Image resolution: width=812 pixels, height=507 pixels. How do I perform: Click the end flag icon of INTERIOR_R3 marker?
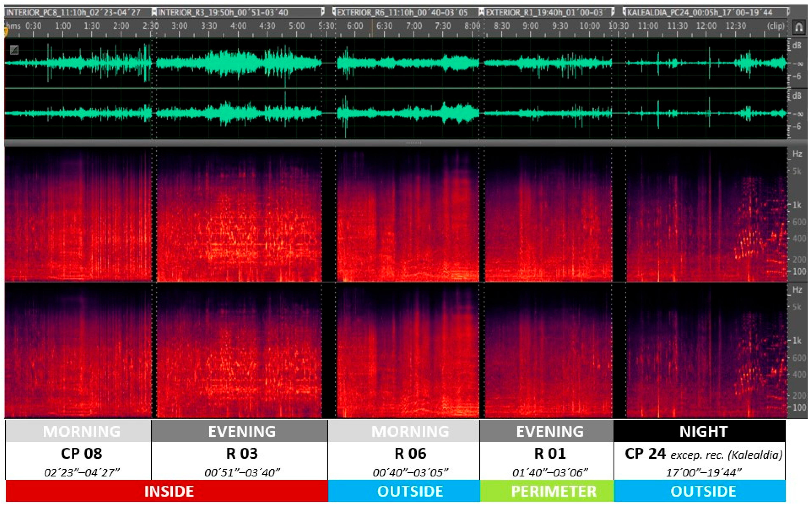[323, 12]
